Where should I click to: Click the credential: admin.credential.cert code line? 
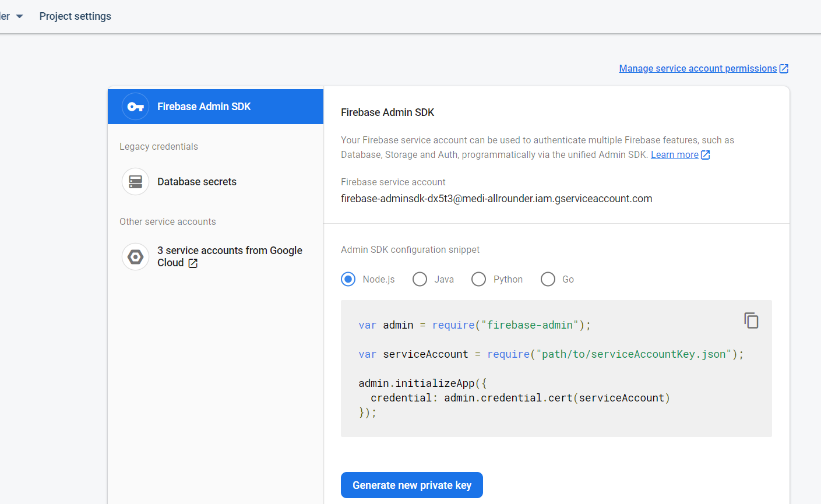pyautogui.click(x=520, y=398)
